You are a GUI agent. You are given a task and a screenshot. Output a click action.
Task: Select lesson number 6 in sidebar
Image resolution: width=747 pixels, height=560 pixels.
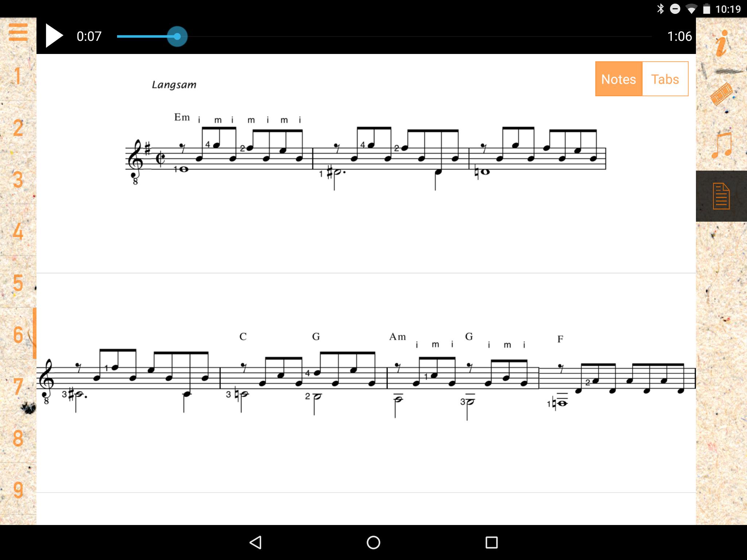[18, 334]
